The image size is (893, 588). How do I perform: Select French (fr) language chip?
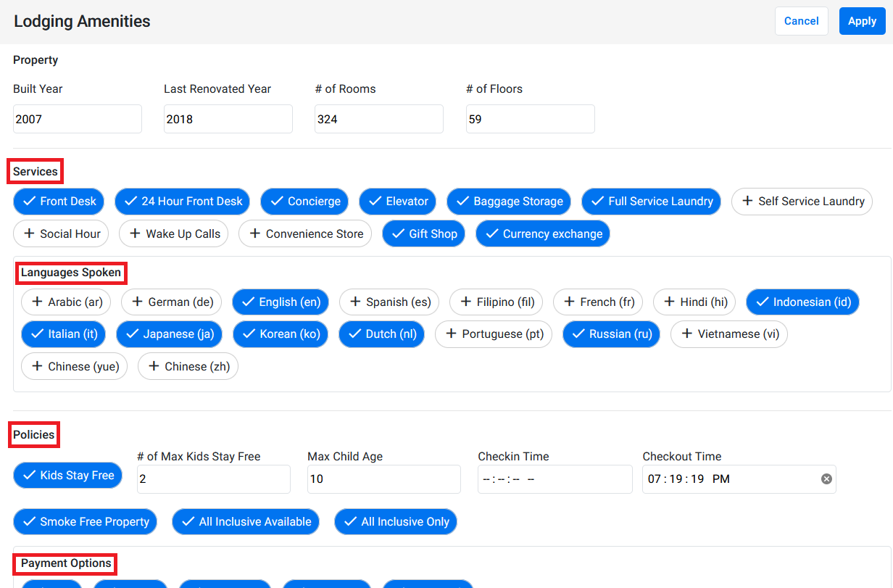pyautogui.click(x=598, y=302)
